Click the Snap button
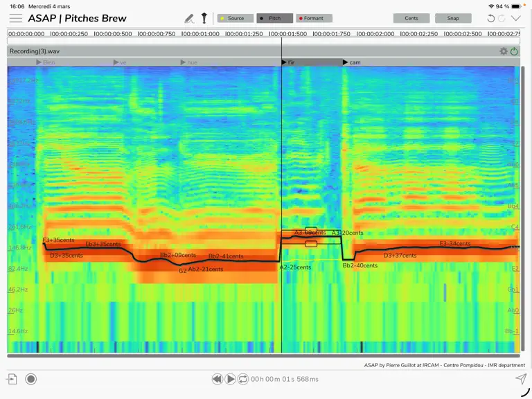 click(x=453, y=18)
